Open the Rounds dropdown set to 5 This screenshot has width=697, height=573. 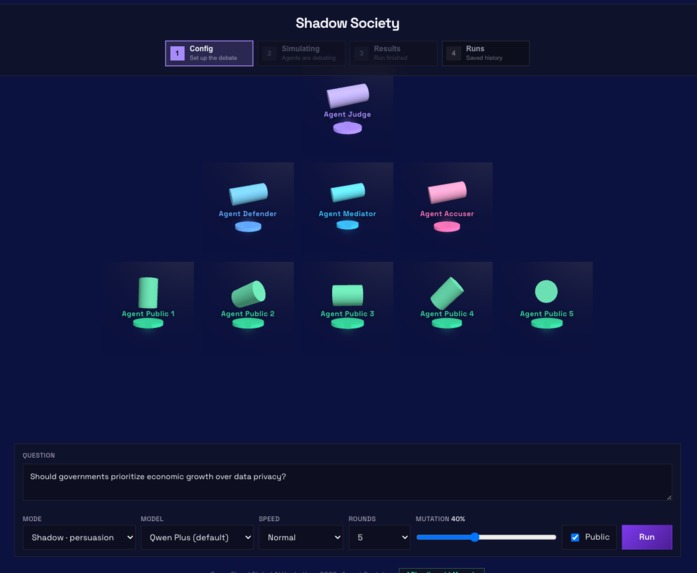(x=379, y=537)
